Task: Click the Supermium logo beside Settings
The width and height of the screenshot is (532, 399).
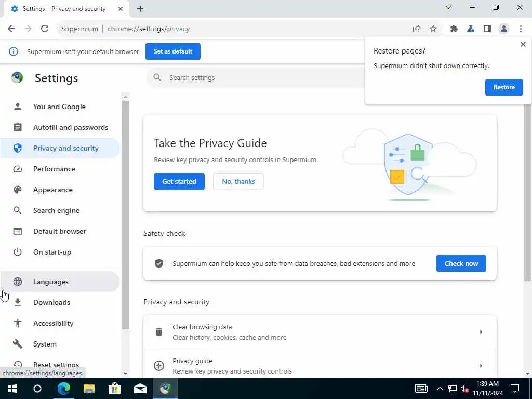Action: click(17, 78)
